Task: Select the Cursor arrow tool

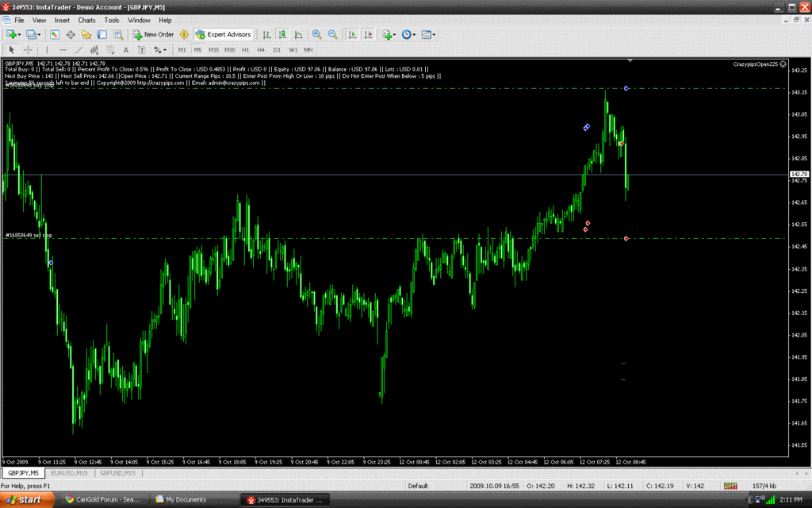Action: click(11, 50)
